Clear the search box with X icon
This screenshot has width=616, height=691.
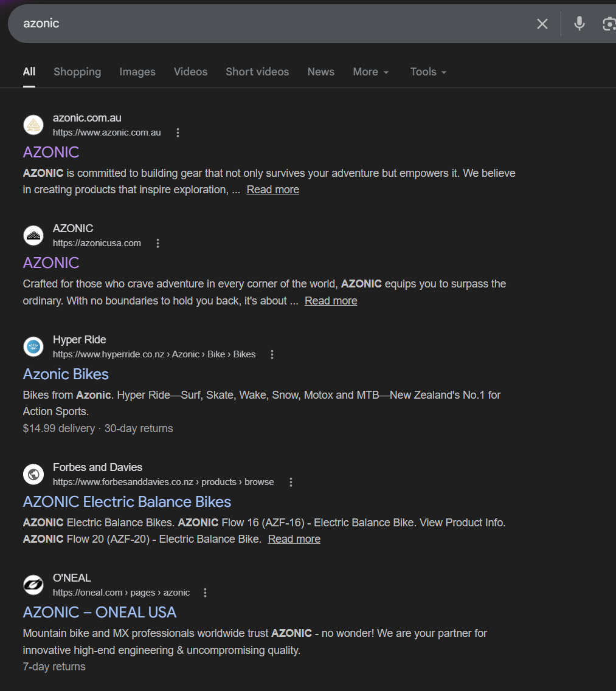tap(542, 24)
